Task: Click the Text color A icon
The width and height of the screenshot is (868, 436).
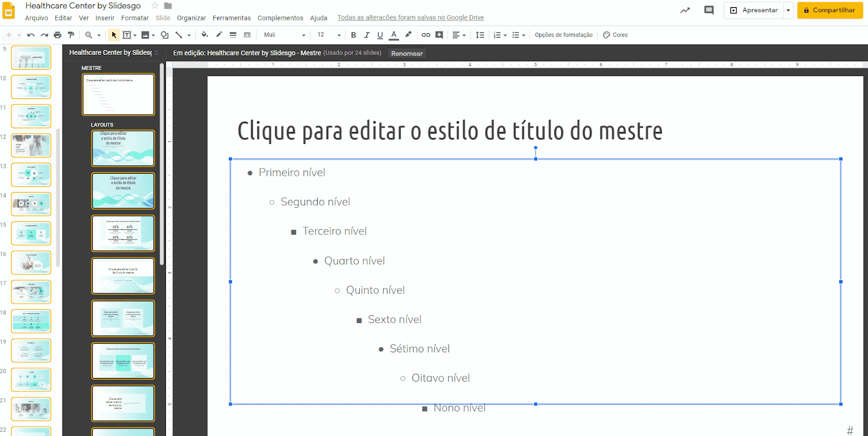Action: 394,35
